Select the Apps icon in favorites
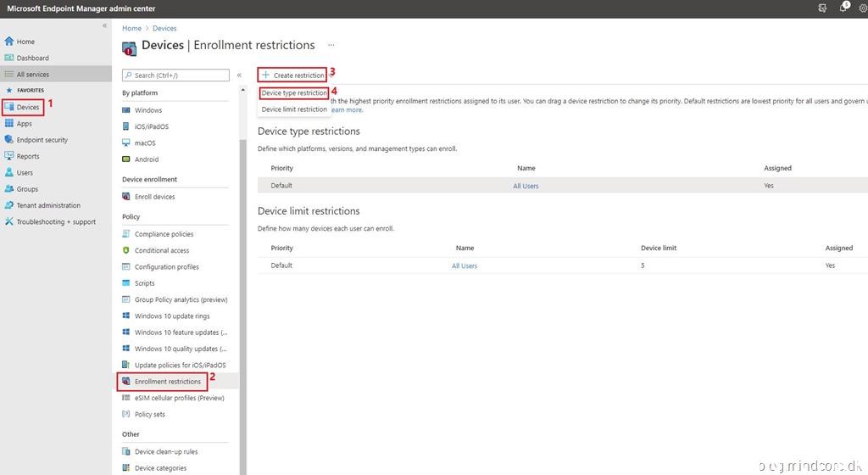This screenshot has width=868, height=475. pos(9,124)
